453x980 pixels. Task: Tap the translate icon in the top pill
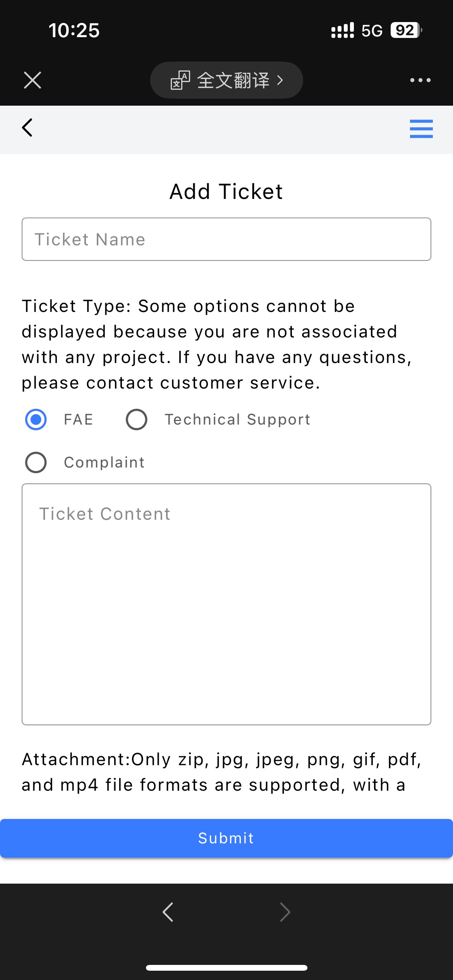pos(180,80)
